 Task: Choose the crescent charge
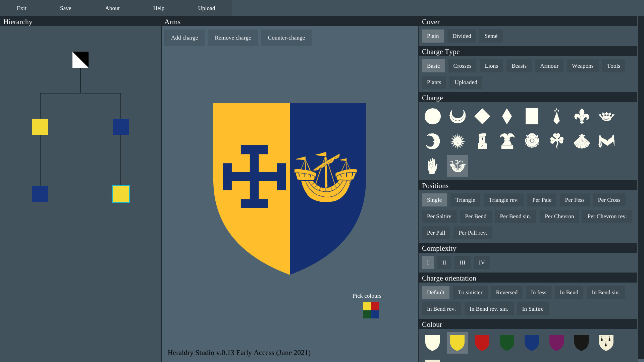[x=457, y=116]
